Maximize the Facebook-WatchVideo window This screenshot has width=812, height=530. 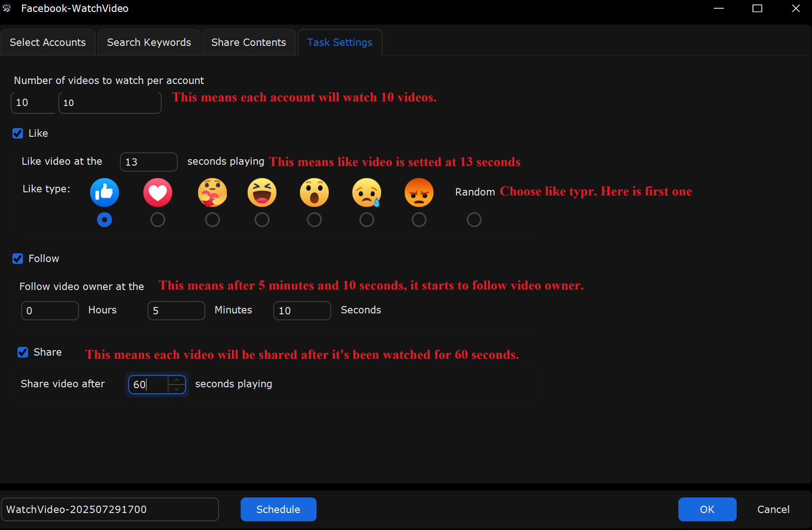pyautogui.click(x=757, y=8)
